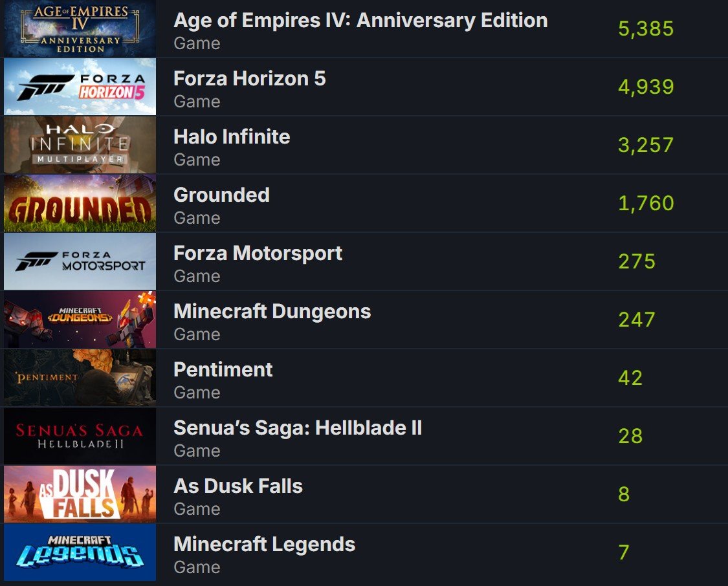Screen dimensions: 728x586
Task: Open the Age of Empires IV thumbnail
Action: [80, 28]
